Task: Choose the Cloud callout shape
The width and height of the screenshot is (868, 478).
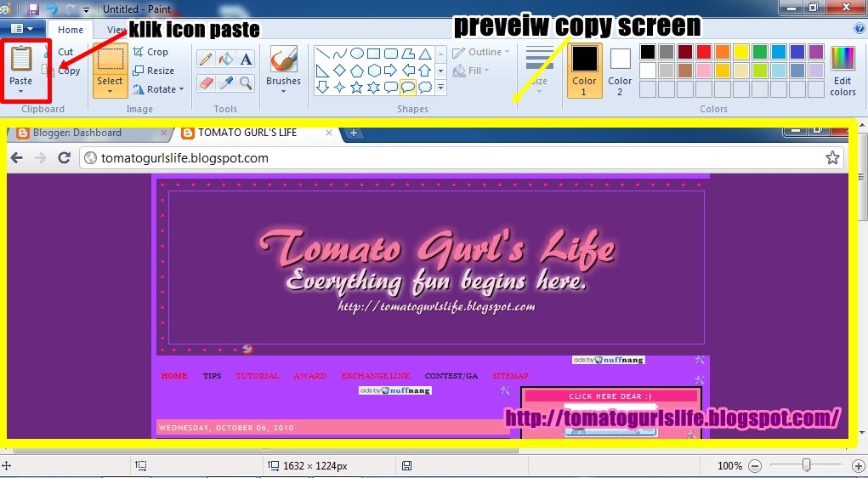Action: tap(425, 88)
